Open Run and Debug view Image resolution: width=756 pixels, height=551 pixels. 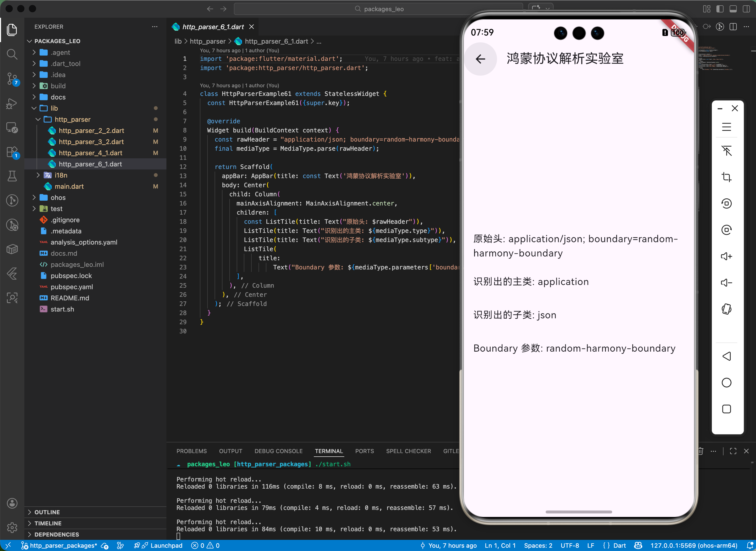[x=12, y=104]
